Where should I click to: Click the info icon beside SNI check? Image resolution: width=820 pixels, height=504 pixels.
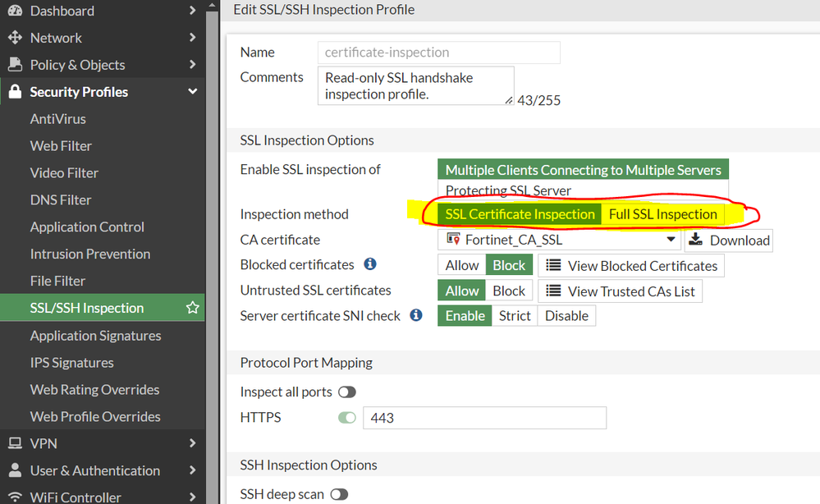click(416, 315)
